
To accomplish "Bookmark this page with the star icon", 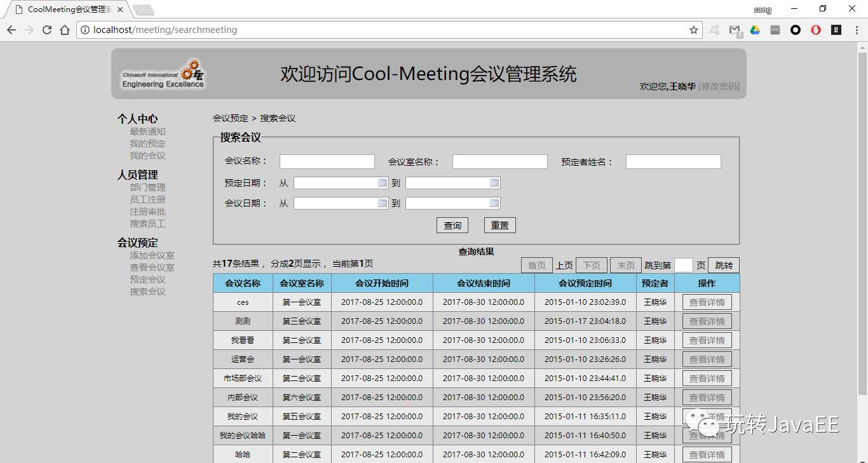I will 694,30.
